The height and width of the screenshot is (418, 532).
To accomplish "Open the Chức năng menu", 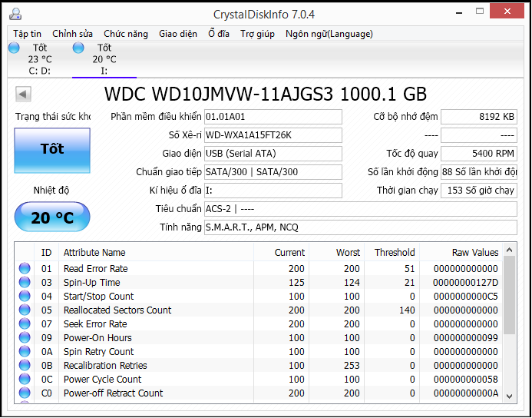I will click(x=126, y=34).
